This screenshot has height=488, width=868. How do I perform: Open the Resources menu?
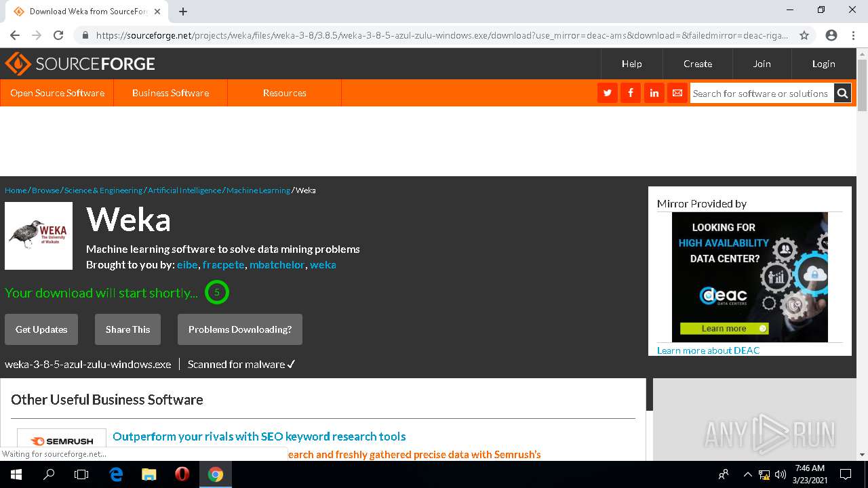click(284, 93)
